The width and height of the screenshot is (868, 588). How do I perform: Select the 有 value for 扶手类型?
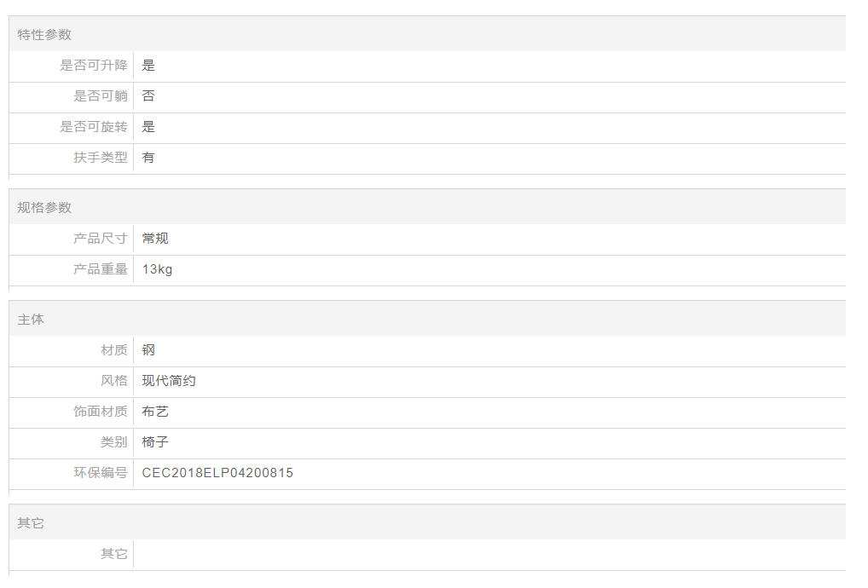[x=148, y=158]
